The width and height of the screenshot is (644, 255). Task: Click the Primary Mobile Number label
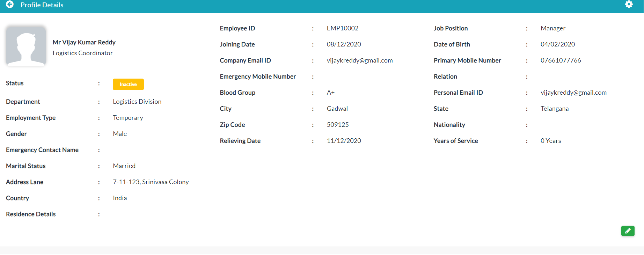point(468,60)
